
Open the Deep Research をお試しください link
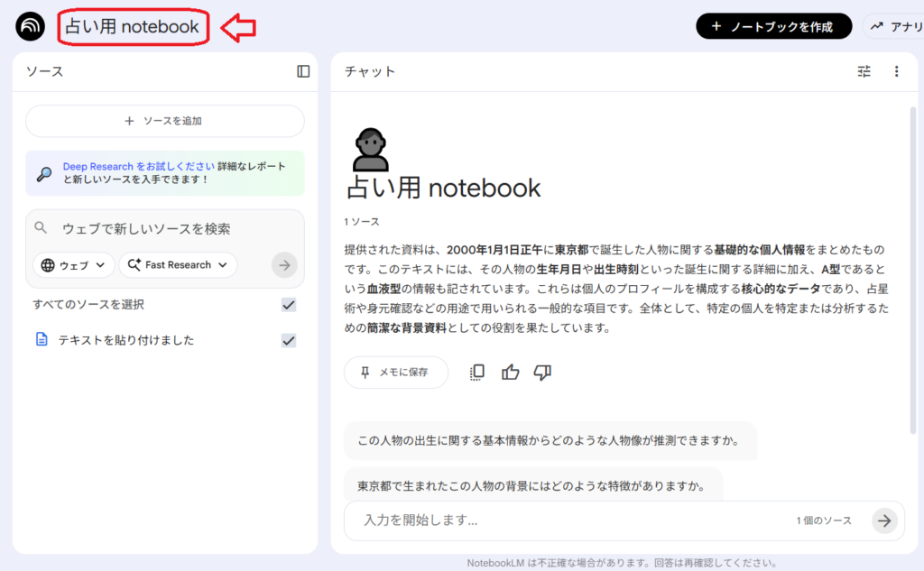tap(138, 167)
